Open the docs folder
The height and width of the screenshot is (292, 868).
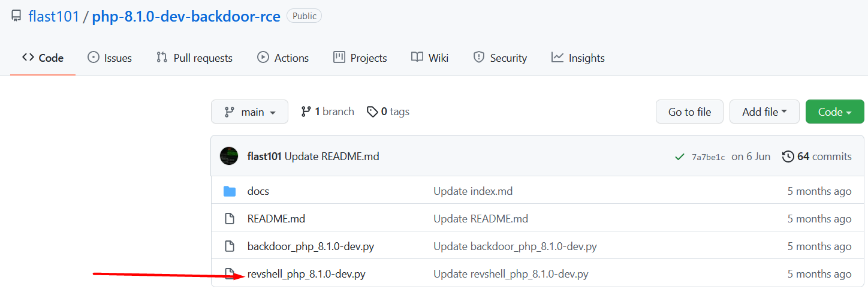point(258,191)
